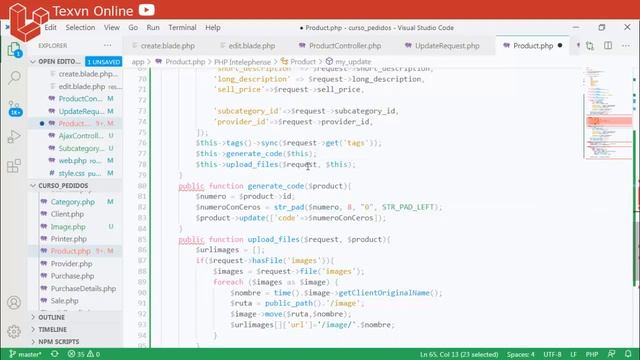Change language mode PHP in status bar

pyautogui.click(x=592, y=354)
